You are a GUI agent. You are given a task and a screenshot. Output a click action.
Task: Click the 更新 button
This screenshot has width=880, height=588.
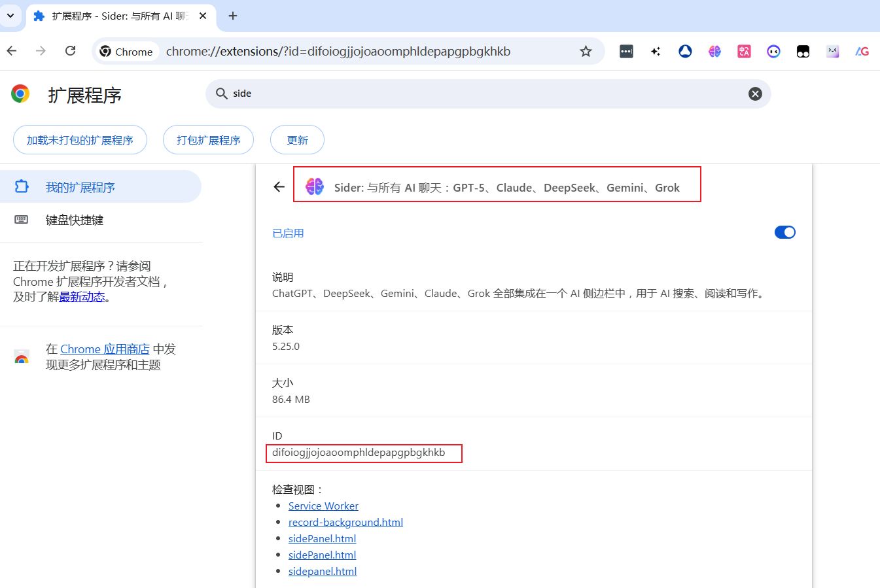(x=297, y=140)
